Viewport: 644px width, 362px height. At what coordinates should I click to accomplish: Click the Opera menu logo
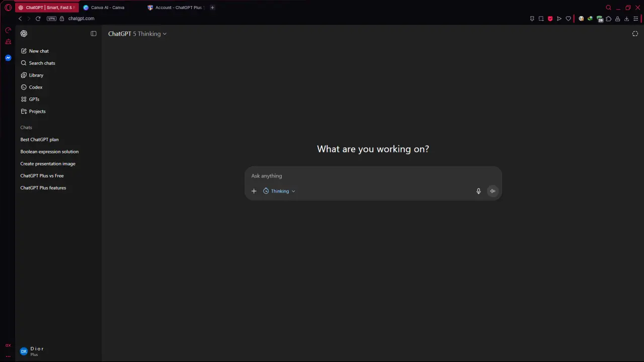pyautogui.click(x=8, y=8)
